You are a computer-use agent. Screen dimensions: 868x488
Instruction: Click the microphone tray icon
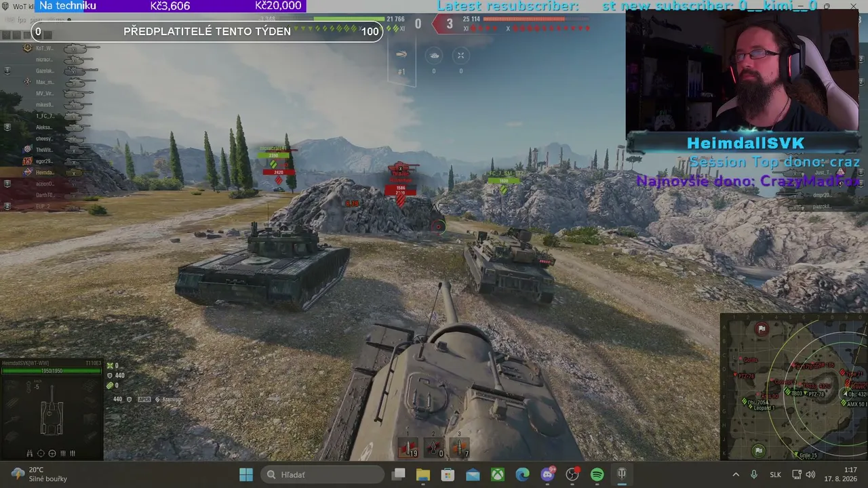point(754,474)
